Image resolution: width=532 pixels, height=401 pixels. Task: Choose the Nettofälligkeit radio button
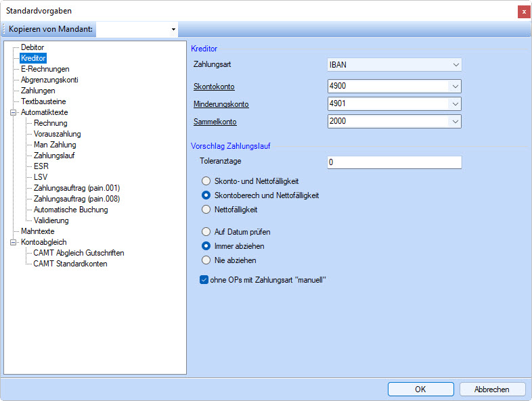click(207, 210)
